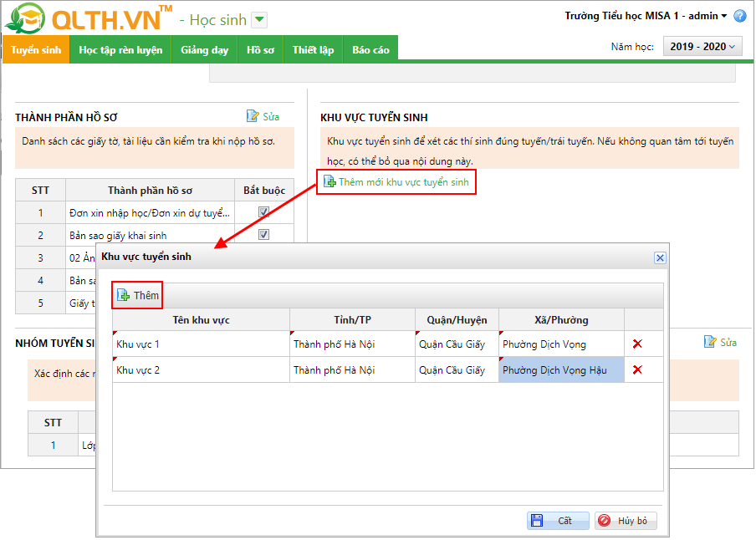This screenshot has height=540, width=756.
Task: Select the highlighted Phường Dịch Vọng Hậu cell
Action: point(562,369)
